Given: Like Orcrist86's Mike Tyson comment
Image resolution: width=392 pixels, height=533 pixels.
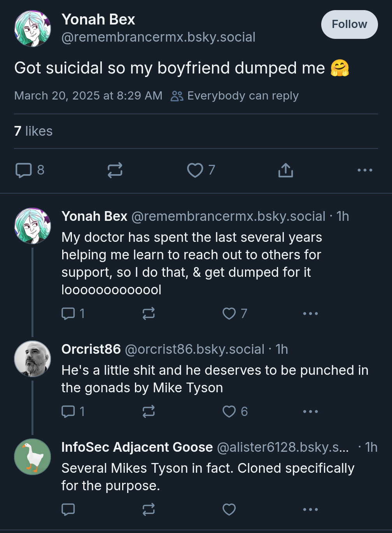Looking at the screenshot, I should pyautogui.click(x=229, y=411).
